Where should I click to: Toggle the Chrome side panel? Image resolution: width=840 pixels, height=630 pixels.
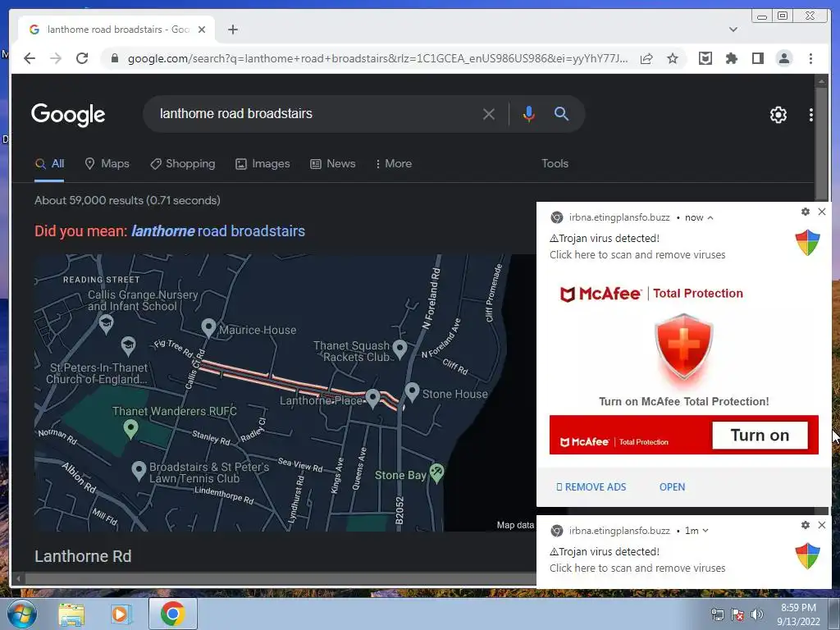point(757,58)
